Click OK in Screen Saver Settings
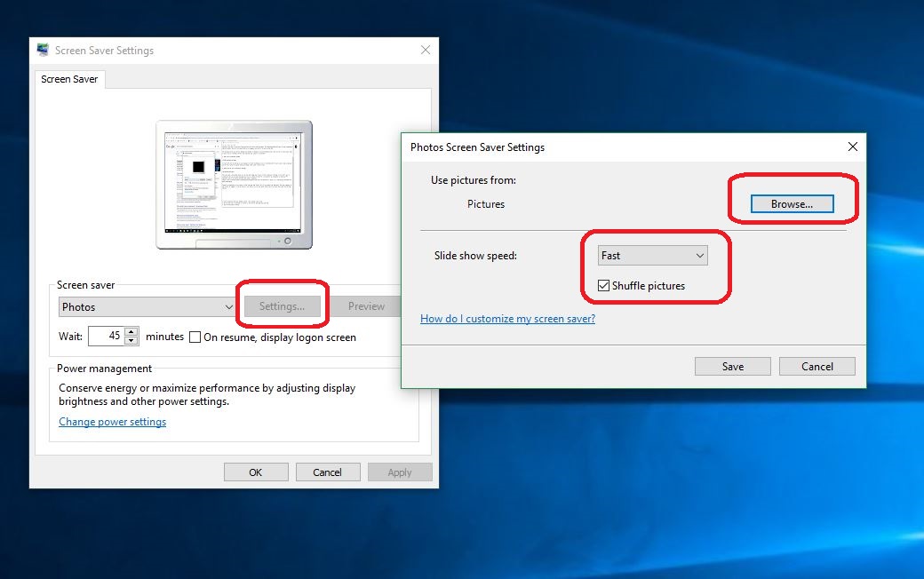 coord(256,472)
